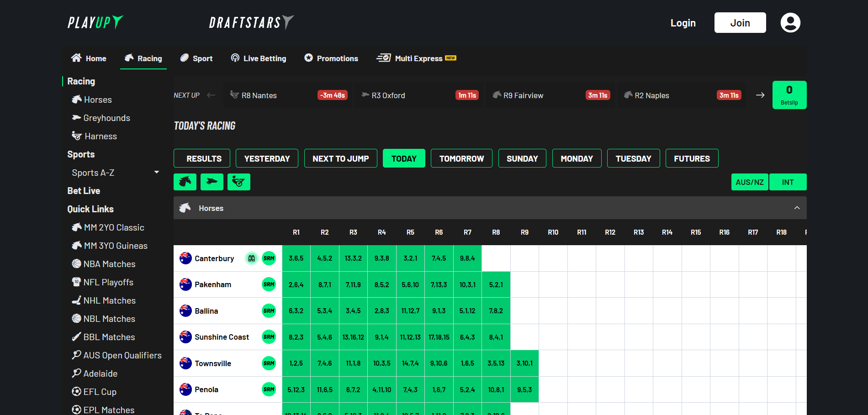Open NBA Matches quick link
Screen dimensions: 868x415
point(104,264)
